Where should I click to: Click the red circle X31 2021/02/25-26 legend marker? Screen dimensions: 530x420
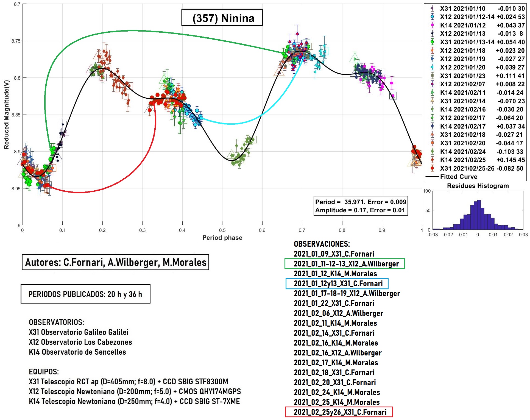[432, 168]
